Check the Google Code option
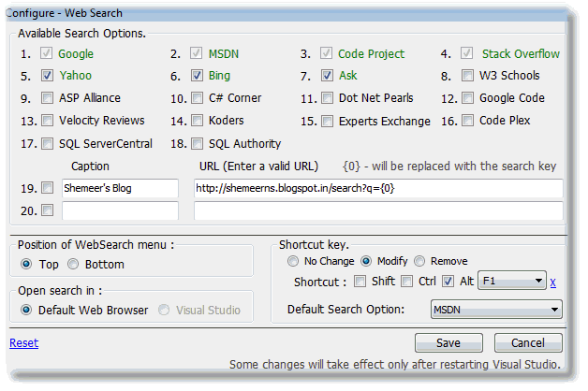 click(467, 97)
